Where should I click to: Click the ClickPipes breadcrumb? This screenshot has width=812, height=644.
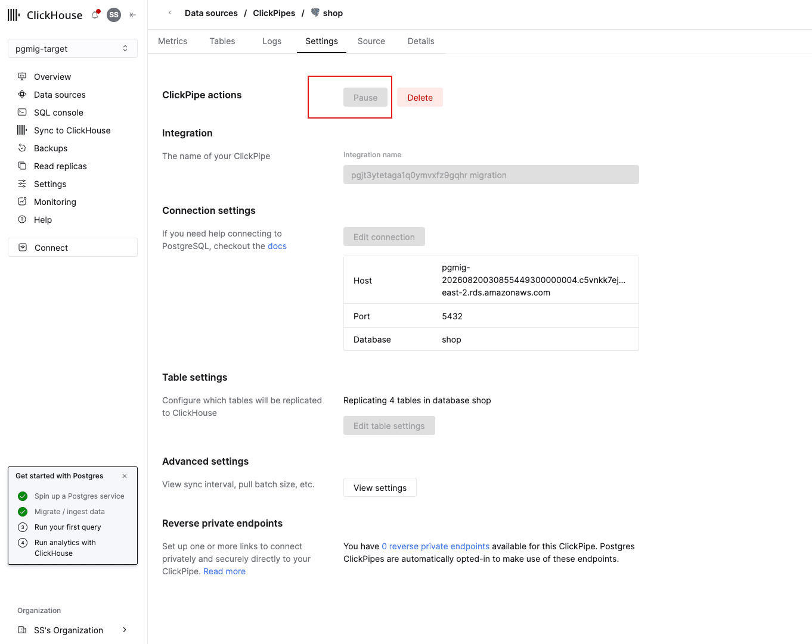click(x=274, y=13)
